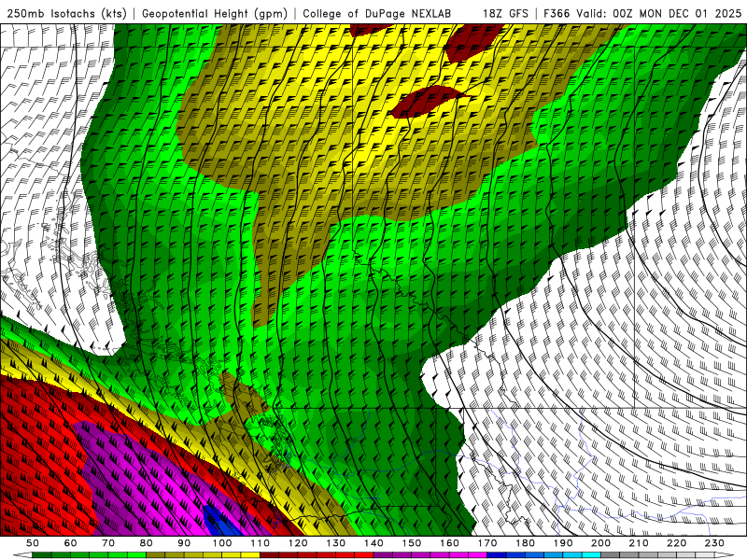This screenshot has height=560, width=747.
Task: Select the 230 label on the color scale
Action: [x=714, y=543]
